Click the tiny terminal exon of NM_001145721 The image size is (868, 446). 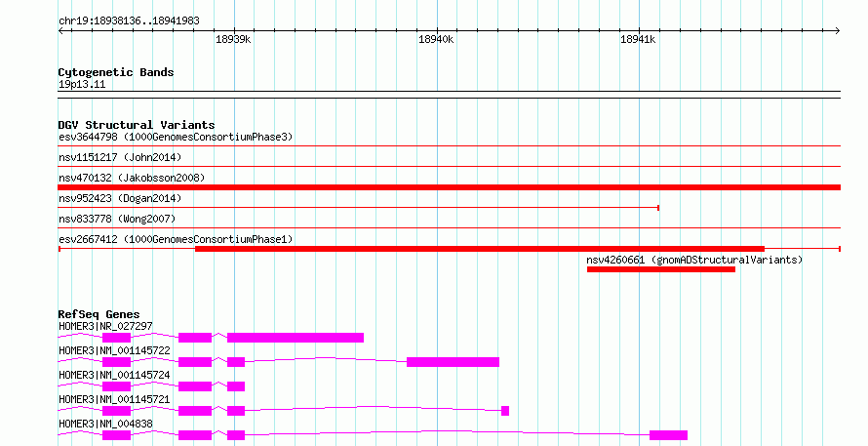(x=505, y=411)
